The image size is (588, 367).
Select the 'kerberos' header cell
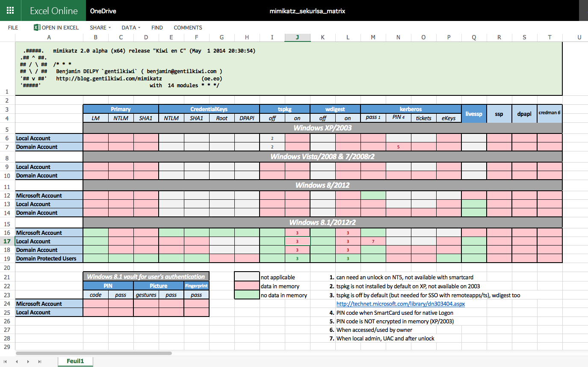tap(411, 109)
